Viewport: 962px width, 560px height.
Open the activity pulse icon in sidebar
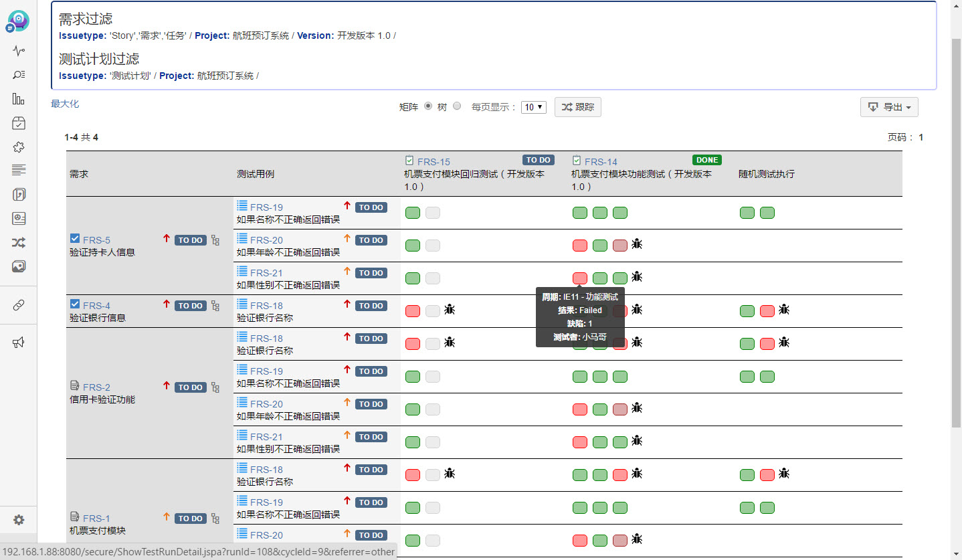[19, 51]
